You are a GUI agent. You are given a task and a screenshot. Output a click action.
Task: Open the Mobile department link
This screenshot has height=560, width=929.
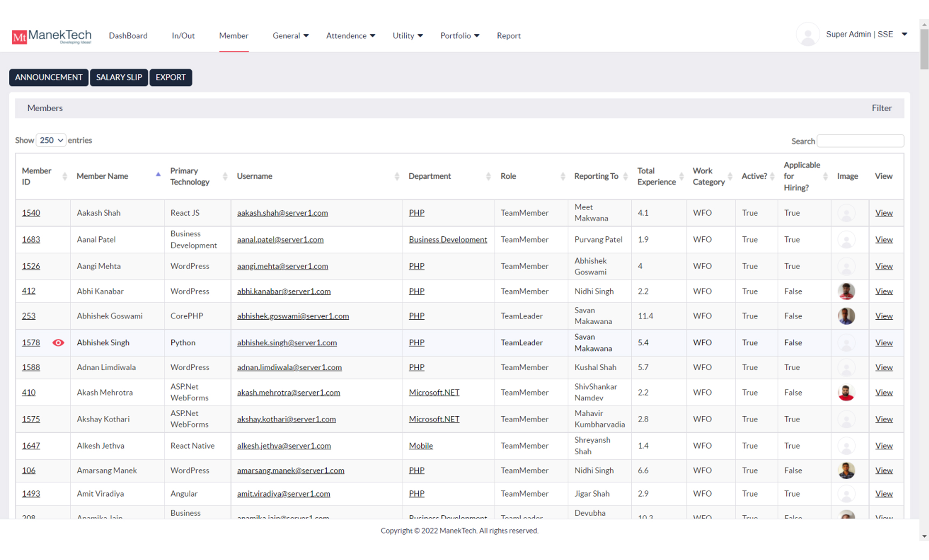click(421, 446)
